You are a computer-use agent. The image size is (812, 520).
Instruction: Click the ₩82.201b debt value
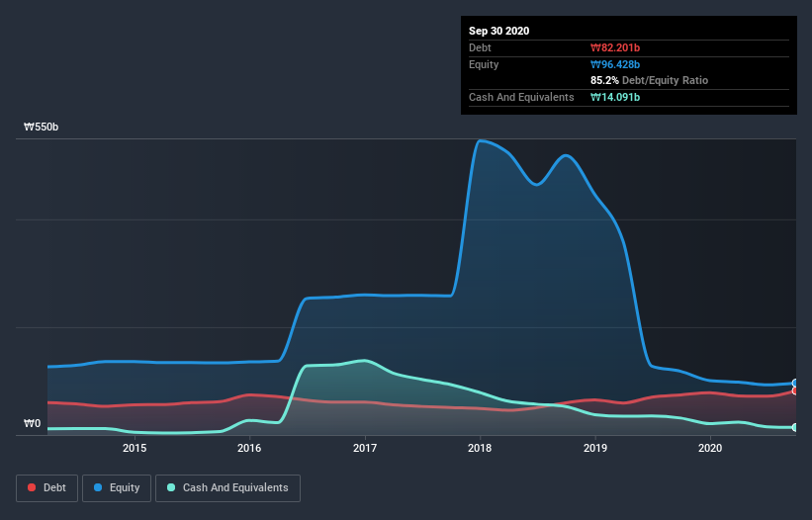point(615,48)
